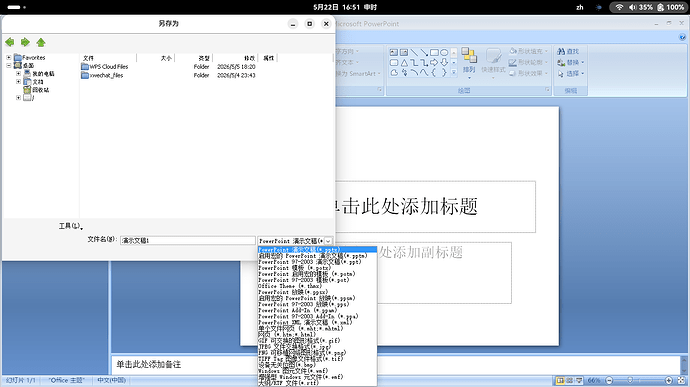Expand the 文档 tree node

[x=18, y=81]
